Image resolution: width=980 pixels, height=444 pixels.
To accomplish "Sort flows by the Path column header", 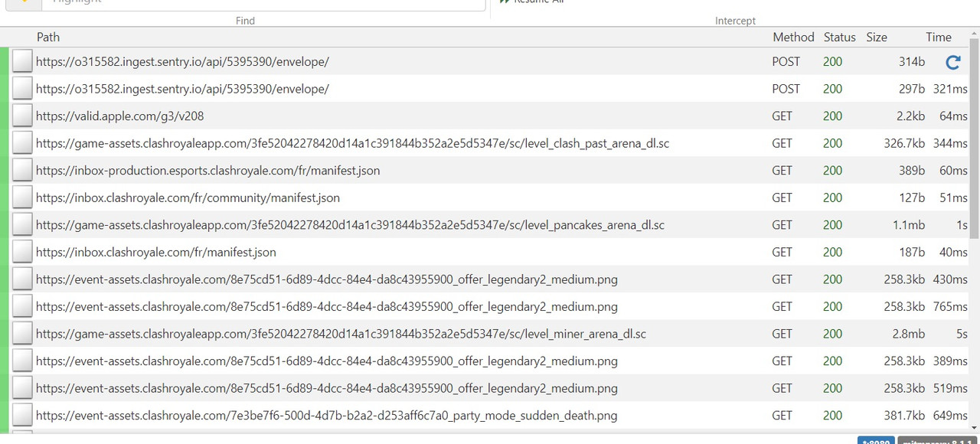I will tap(48, 37).
